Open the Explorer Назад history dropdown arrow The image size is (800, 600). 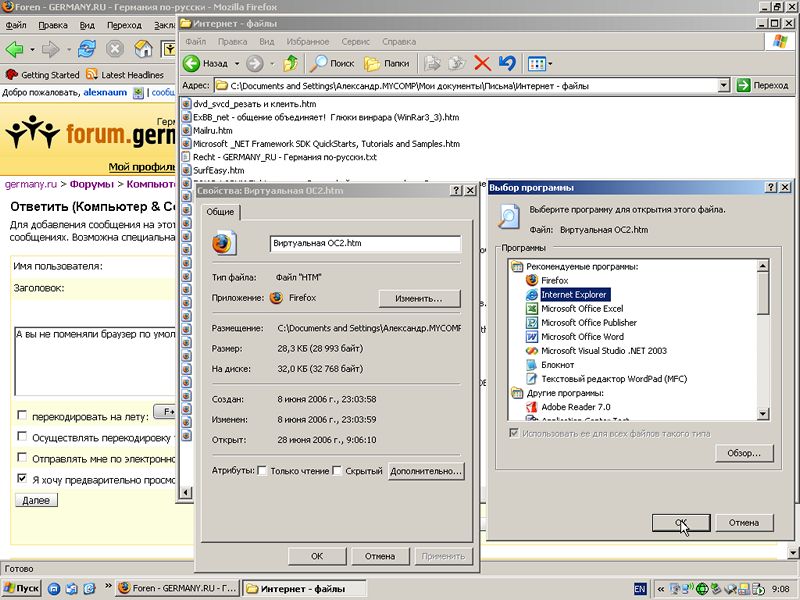coord(237,64)
